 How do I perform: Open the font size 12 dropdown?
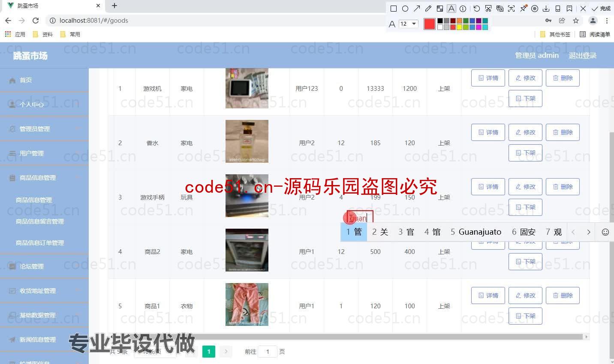tap(409, 24)
